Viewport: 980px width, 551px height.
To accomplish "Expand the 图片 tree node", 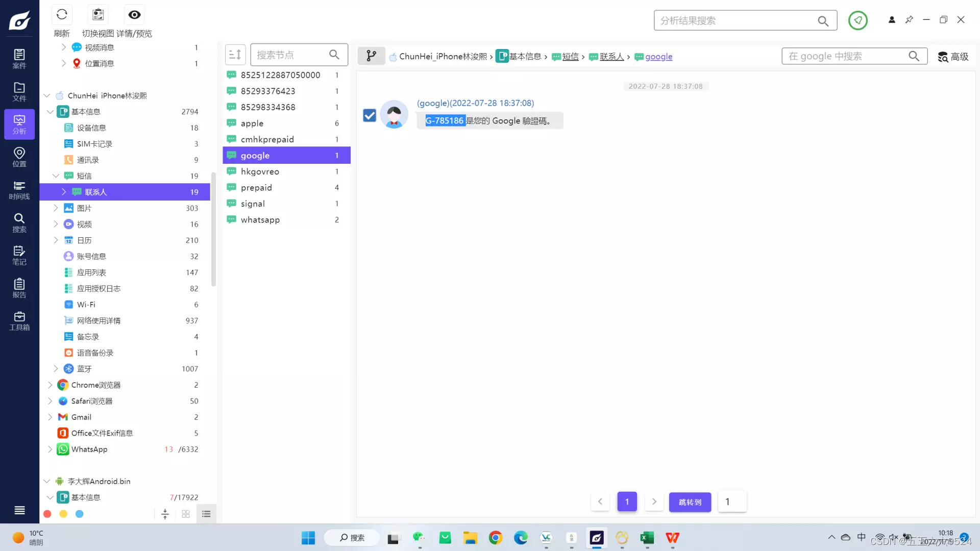I will pyautogui.click(x=56, y=208).
